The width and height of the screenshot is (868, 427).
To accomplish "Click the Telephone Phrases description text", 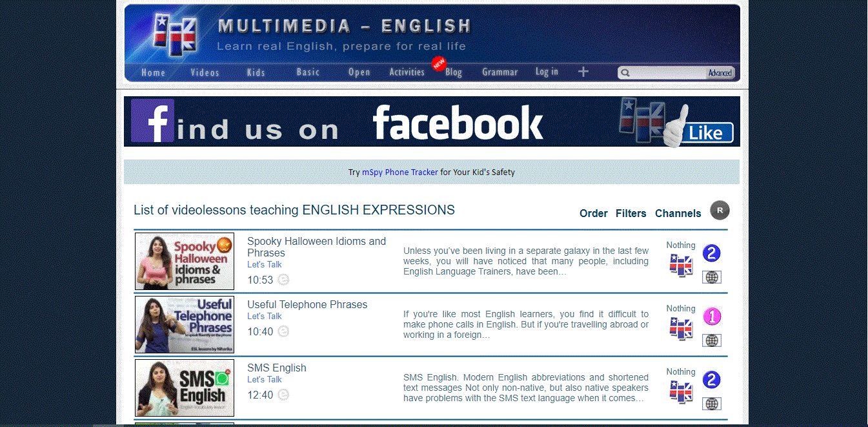I will tap(526, 324).
